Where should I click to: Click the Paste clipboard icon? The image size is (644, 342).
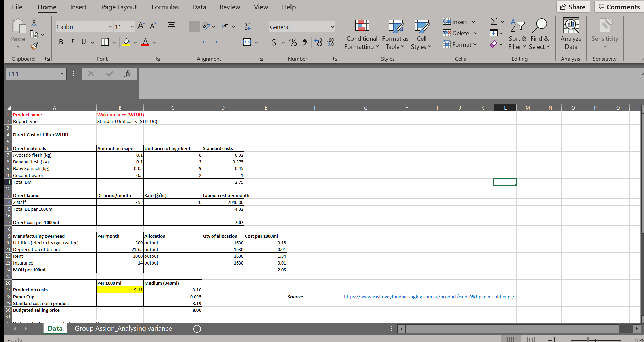pos(19,26)
